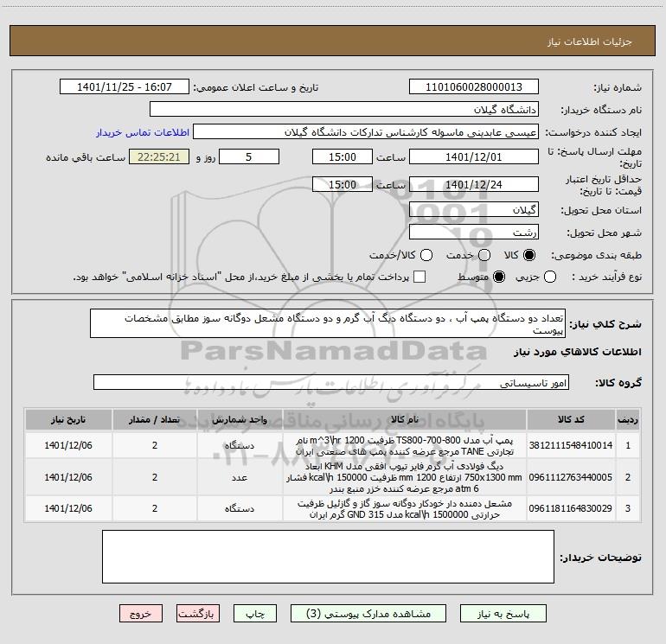Open the اطلاعات تماس خریدار link
This screenshot has height=644, width=666.
[x=143, y=132]
